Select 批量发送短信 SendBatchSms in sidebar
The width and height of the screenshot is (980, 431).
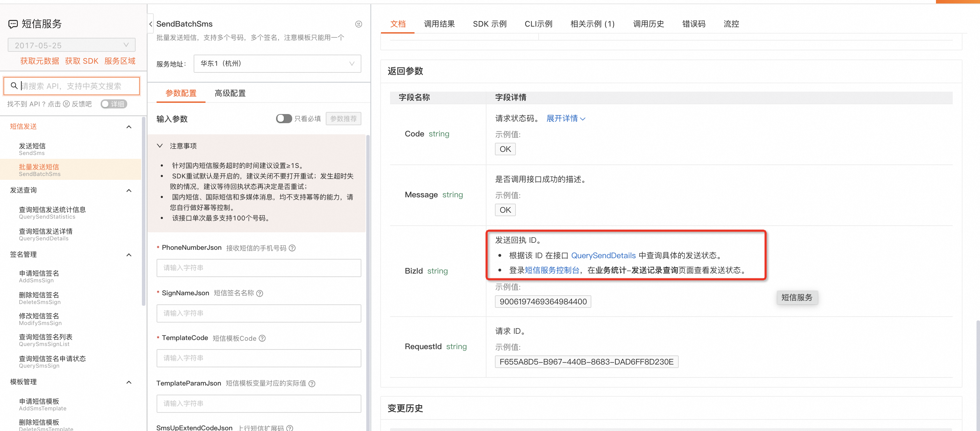point(70,170)
